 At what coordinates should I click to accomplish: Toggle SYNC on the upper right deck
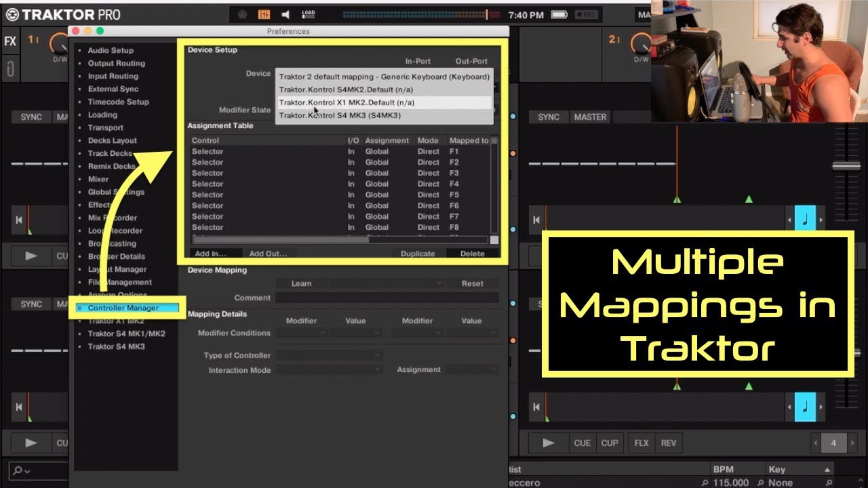tap(549, 117)
